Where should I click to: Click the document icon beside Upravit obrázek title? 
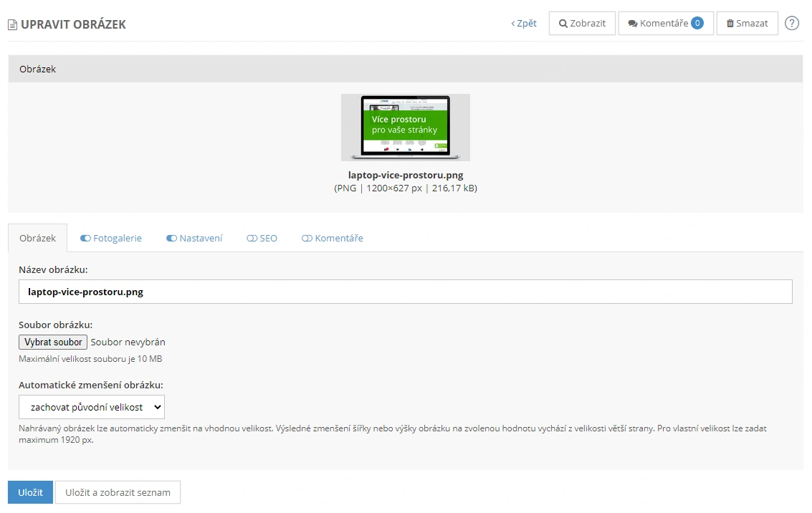(12, 25)
